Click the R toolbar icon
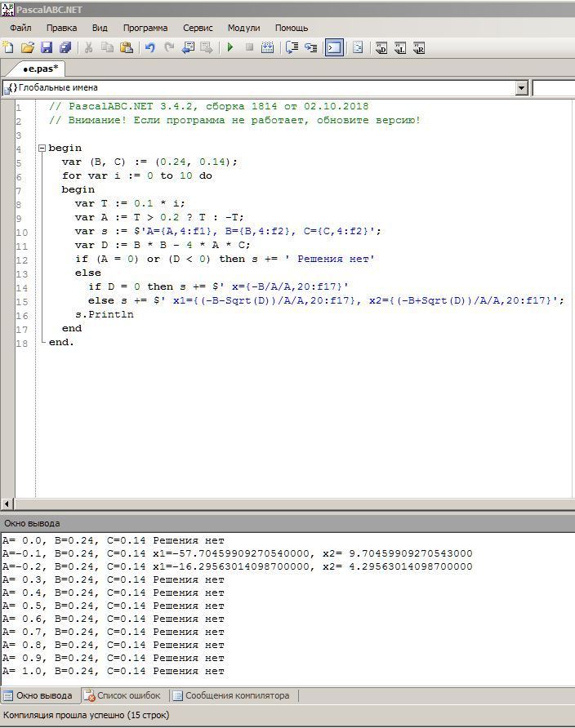This screenshot has height=728, width=575. click(419, 47)
